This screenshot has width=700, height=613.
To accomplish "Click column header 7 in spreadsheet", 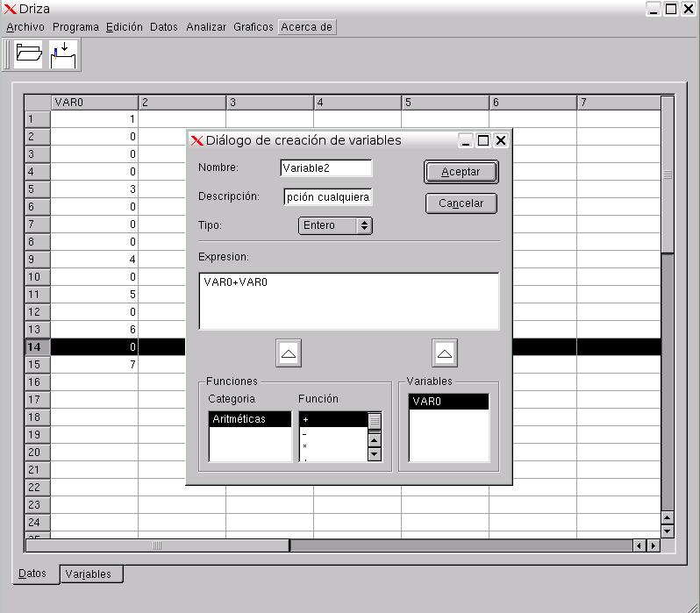I will 618,103.
